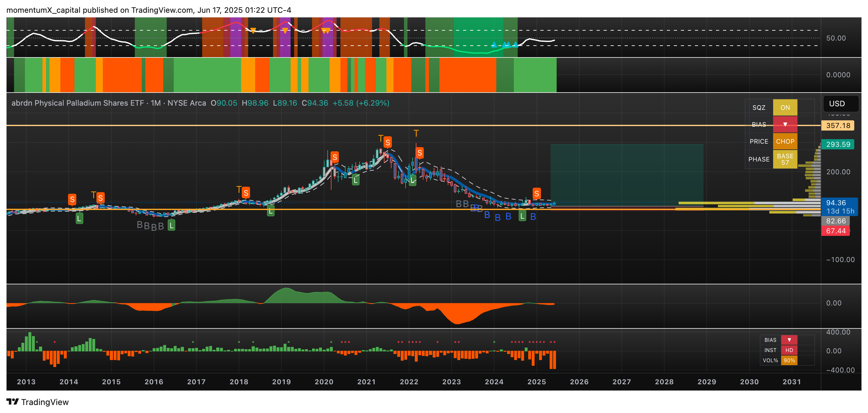
Task: Click the yellow SQZ ON status cell
Action: (785, 108)
